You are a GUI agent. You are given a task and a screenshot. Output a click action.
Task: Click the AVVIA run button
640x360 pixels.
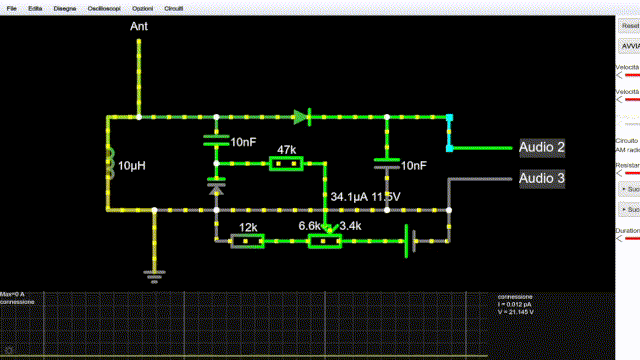(x=629, y=46)
